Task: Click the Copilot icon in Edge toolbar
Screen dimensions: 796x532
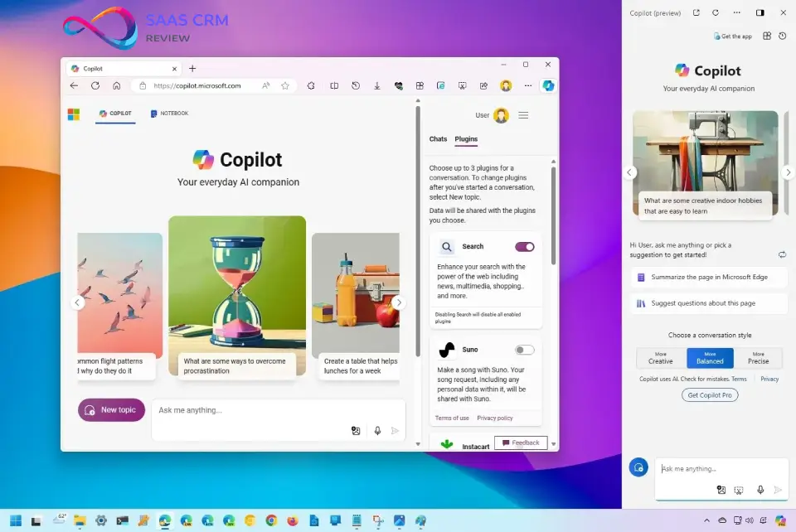Action: point(548,85)
